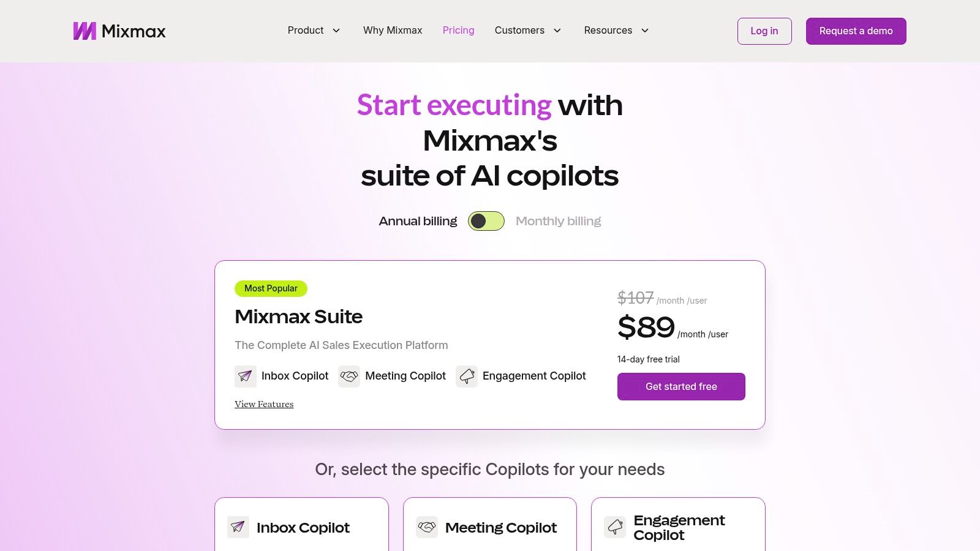Click Request a demo button
Viewport: 980px width, 551px height.
click(856, 31)
